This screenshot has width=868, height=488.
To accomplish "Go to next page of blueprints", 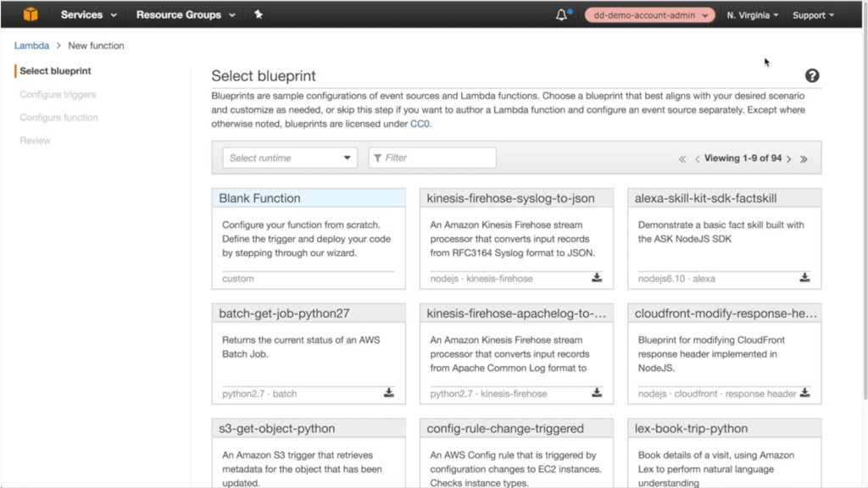I will click(789, 159).
